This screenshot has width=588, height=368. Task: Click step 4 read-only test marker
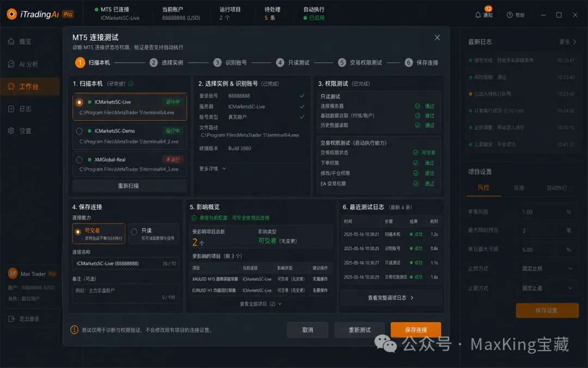point(280,63)
